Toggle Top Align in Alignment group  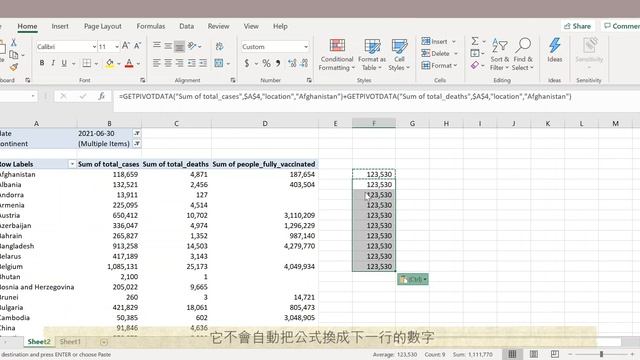click(156, 46)
